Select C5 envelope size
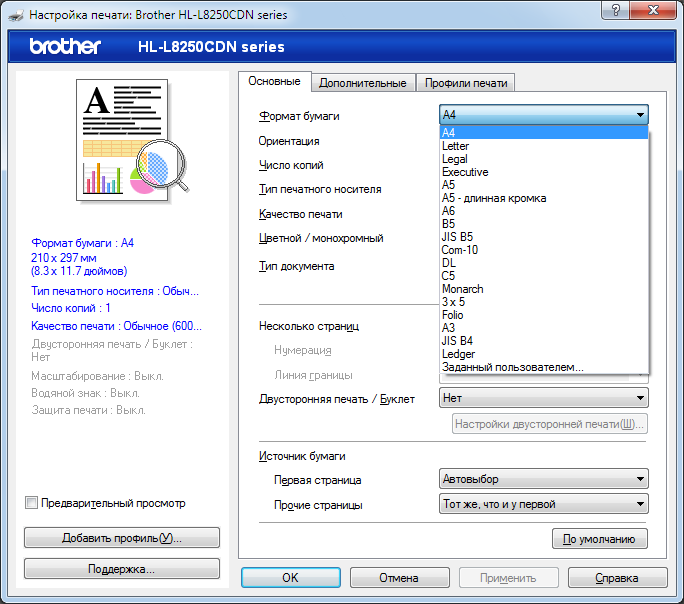This screenshot has height=604, width=684. (544, 276)
